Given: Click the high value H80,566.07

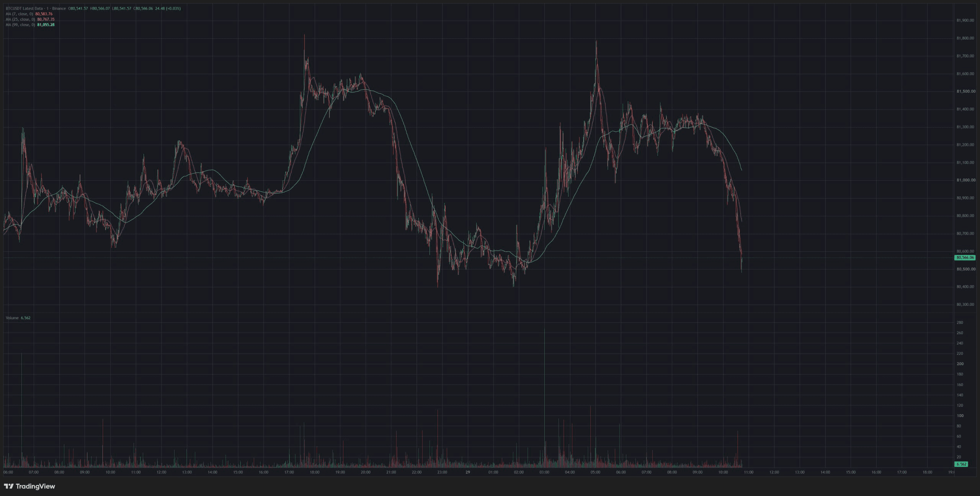Looking at the screenshot, I should coord(100,8).
